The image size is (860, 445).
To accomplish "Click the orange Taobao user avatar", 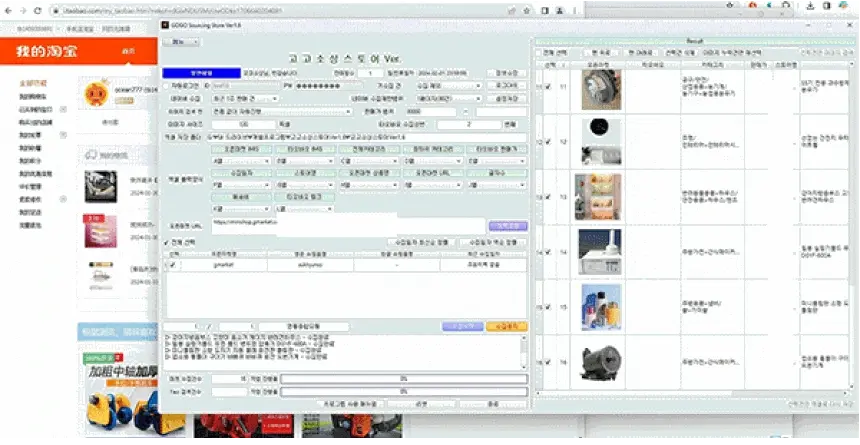I will coord(97,94).
